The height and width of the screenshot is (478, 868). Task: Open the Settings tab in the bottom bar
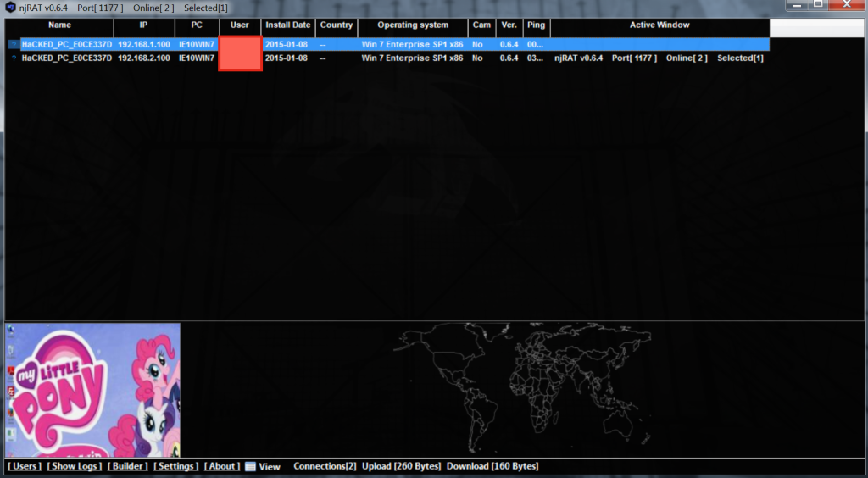tap(176, 466)
